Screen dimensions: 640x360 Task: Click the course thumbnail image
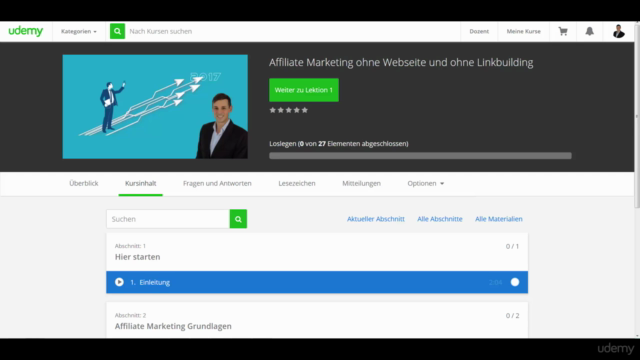(155, 107)
